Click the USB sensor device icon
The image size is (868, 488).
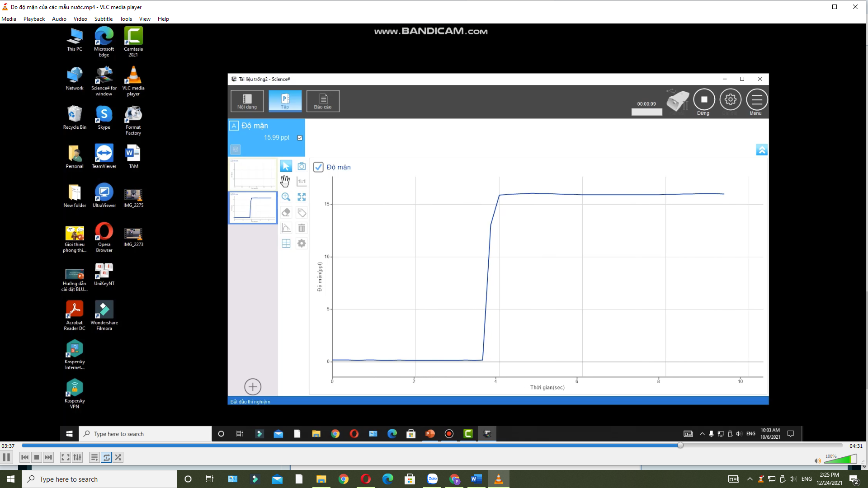[677, 100]
